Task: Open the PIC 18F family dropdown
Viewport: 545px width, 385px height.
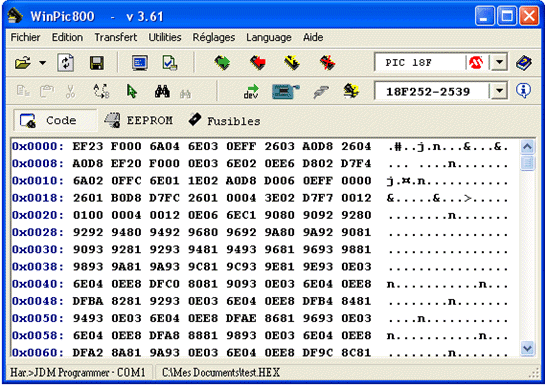Action: [499, 63]
